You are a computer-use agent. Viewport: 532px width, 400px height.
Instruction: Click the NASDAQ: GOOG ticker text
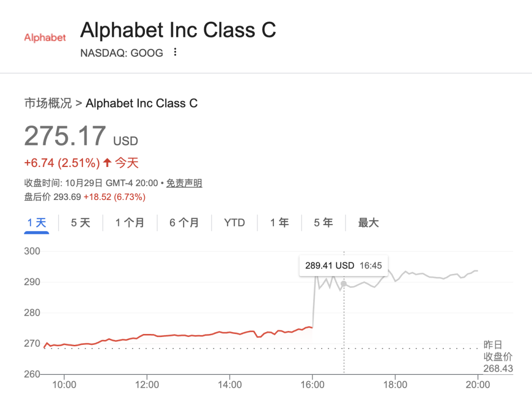point(122,53)
